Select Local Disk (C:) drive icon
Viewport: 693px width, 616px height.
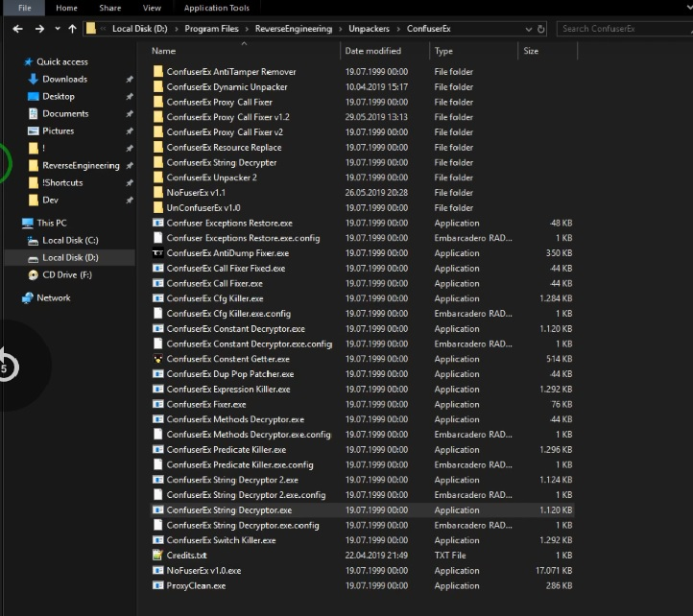pyautogui.click(x=33, y=241)
